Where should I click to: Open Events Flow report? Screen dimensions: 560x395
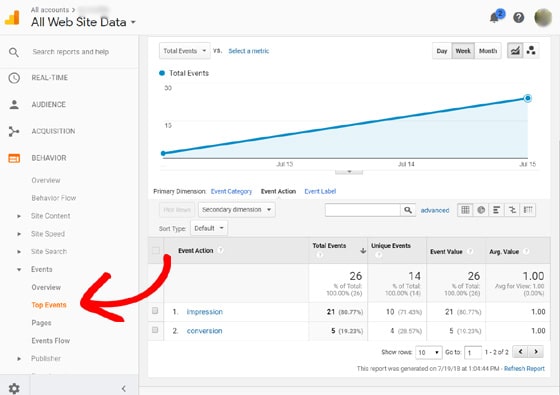pos(51,341)
